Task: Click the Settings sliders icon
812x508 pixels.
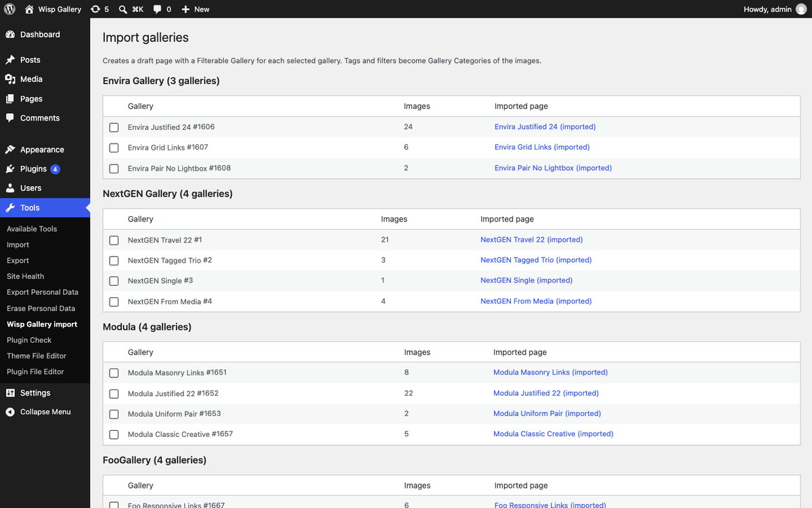Action: [10, 393]
